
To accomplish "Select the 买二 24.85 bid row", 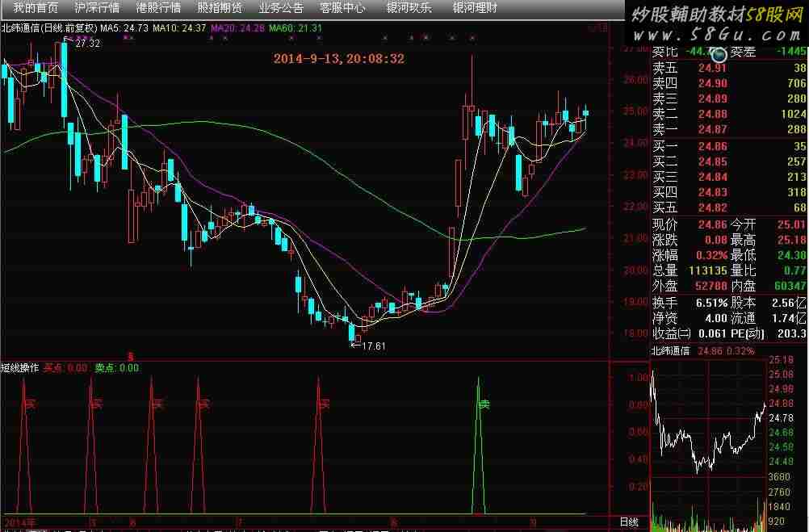I will (728, 162).
